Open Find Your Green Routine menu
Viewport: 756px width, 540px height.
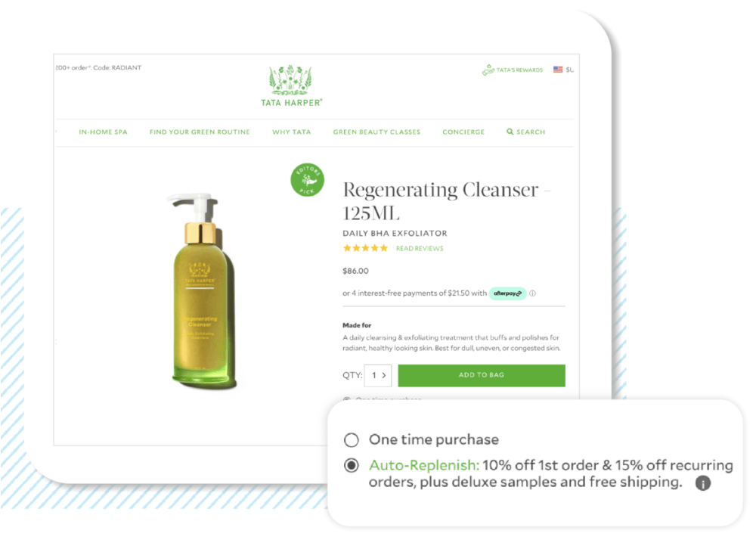[200, 132]
